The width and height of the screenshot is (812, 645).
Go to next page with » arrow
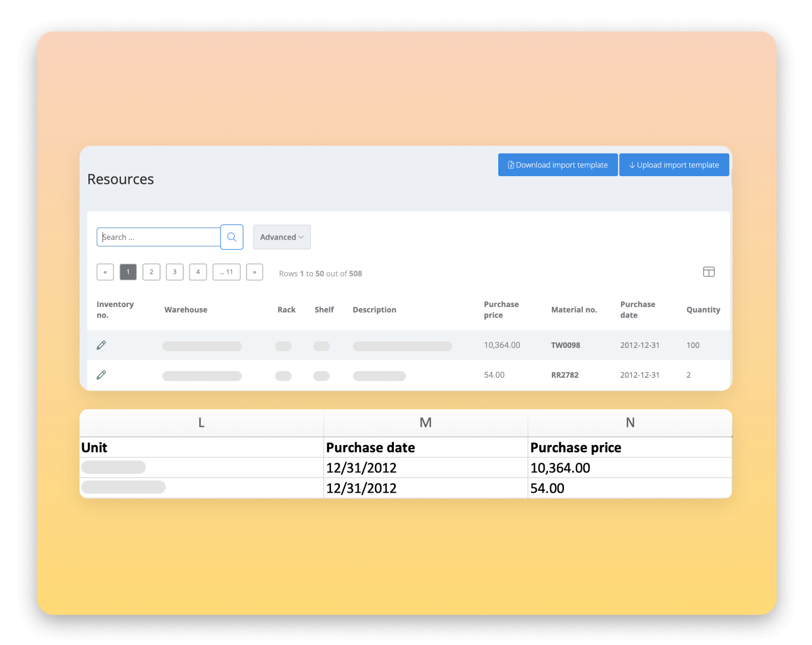coord(255,272)
